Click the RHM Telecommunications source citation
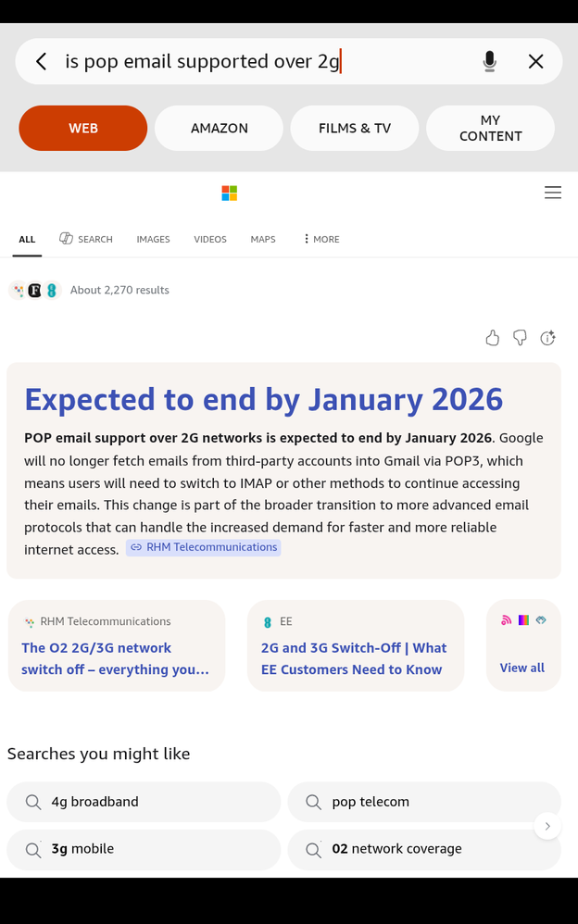The height and width of the screenshot is (924, 578). [203, 547]
